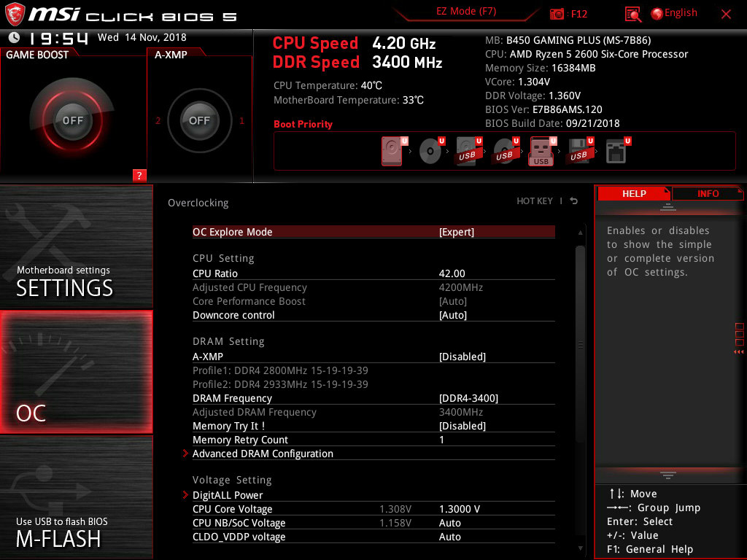
Task: Click the A-XMP panel header label
Action: pyautogui.click(x=171, y=55)
